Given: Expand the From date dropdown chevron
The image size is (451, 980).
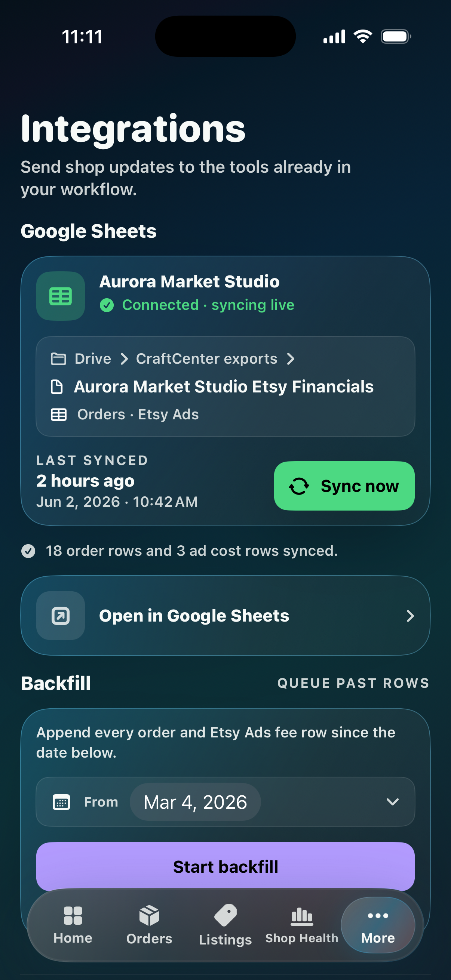Looking at the screenshot, I should [392, 802].
